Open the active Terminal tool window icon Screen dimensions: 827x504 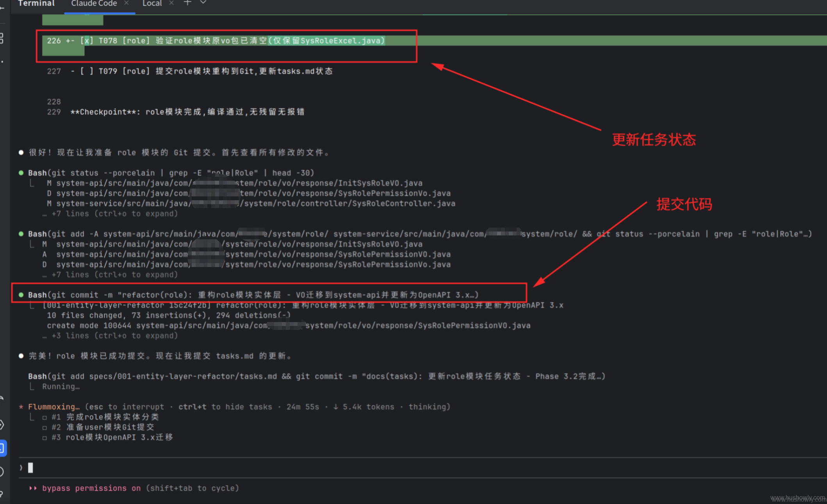click(x=2, y=448)
